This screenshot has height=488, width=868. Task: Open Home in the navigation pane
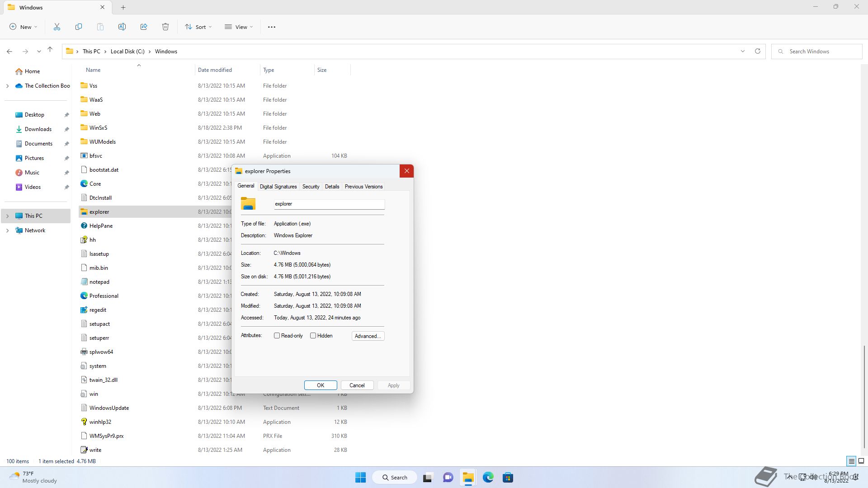[32, 71]
